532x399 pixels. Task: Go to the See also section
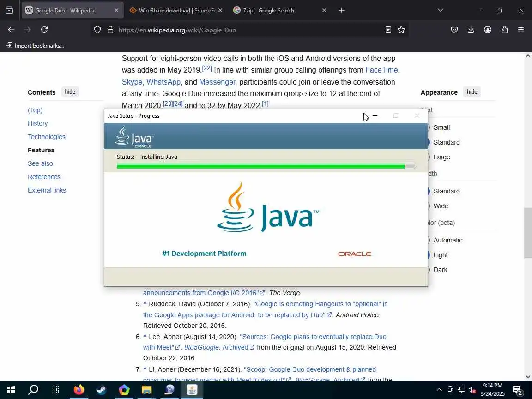coord(40,163)
